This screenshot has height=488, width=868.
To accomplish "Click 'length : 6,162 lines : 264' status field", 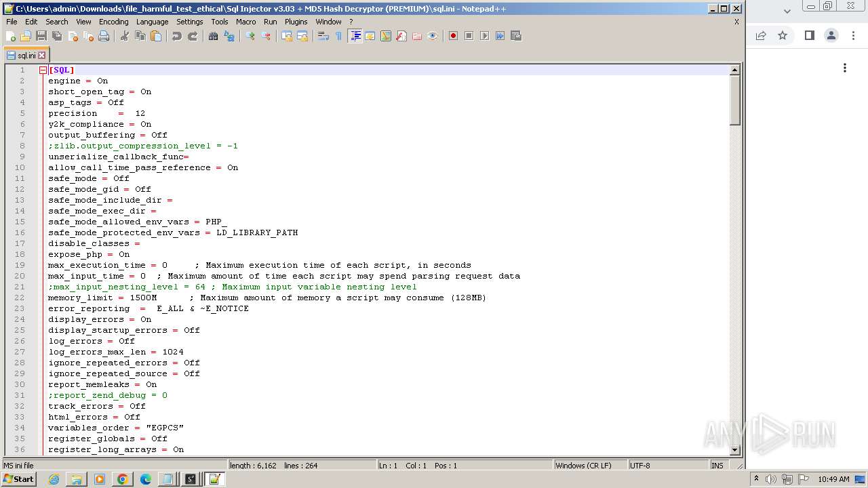I will click(302, 466).
